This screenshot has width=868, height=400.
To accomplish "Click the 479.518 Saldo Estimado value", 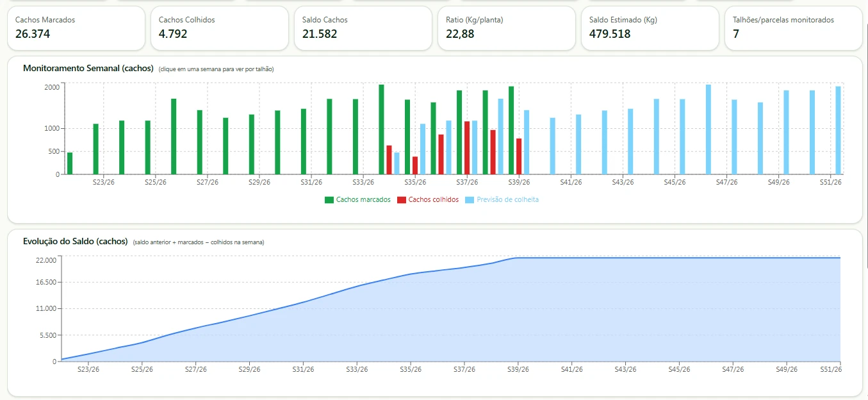I will click(610, 34).
